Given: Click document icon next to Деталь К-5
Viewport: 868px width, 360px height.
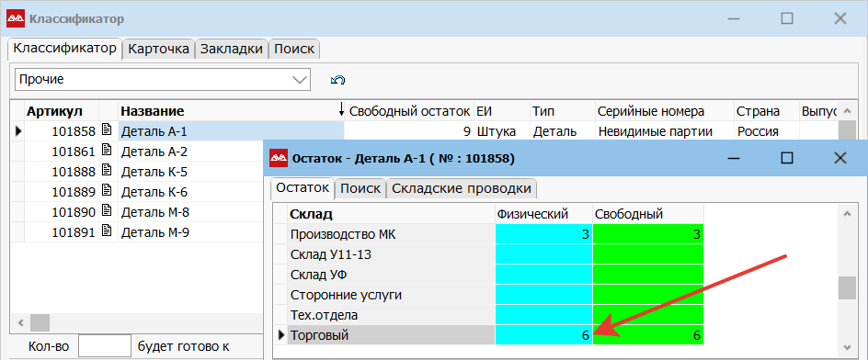Looking at the screenshot, I should 108,171.
